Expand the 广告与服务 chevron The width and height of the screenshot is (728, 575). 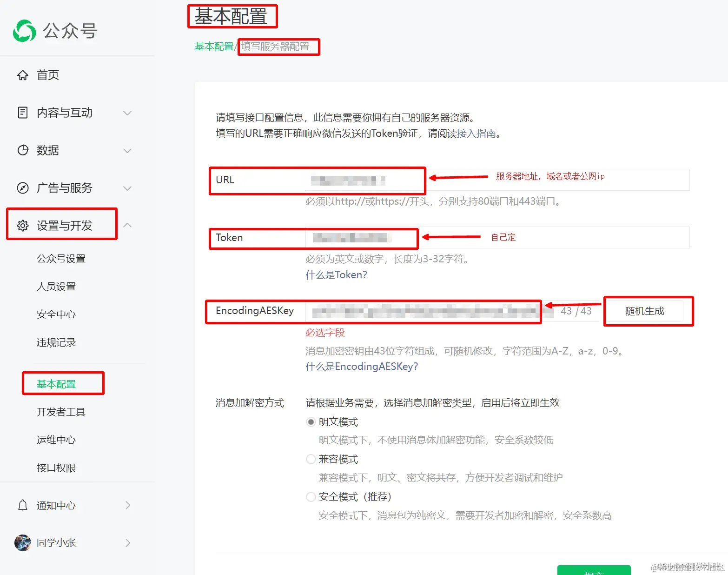pyautogui.click(x=127, y=188)
